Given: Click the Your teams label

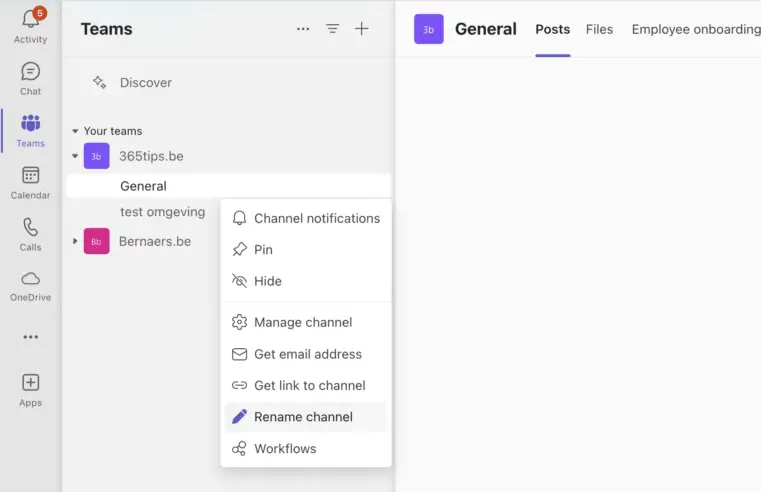Looking at the screenshot, I should click(113, 131).
